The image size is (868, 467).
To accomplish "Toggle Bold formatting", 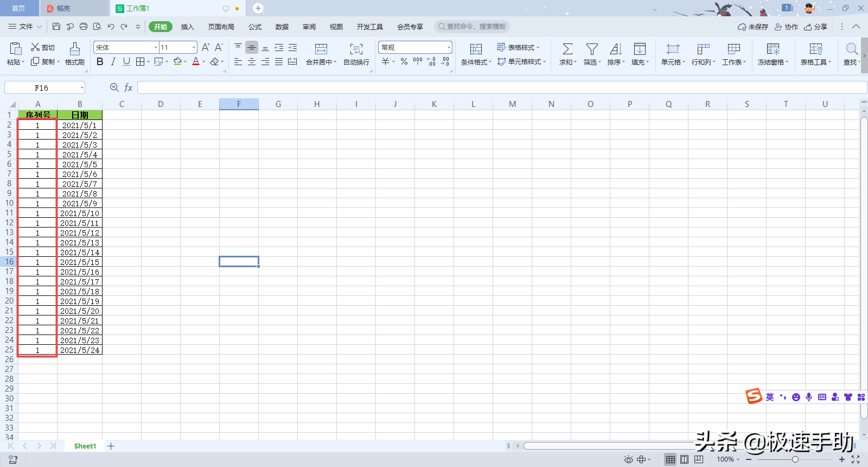I will click(x=100, y=62).
